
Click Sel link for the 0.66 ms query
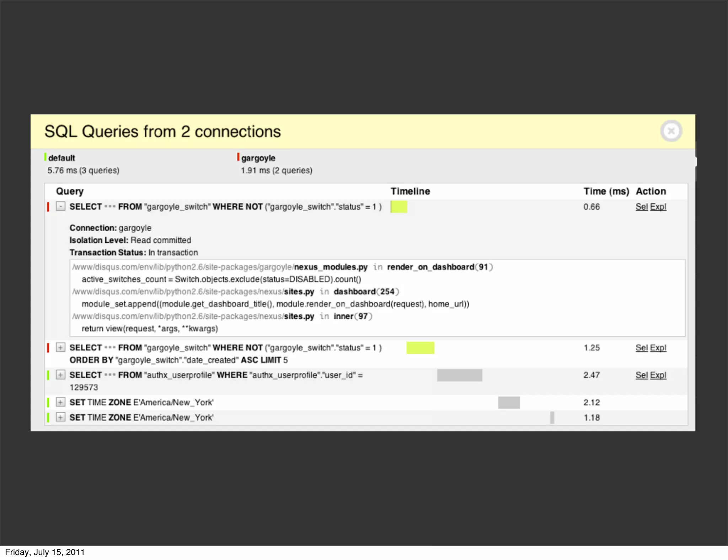pos(641,207)
